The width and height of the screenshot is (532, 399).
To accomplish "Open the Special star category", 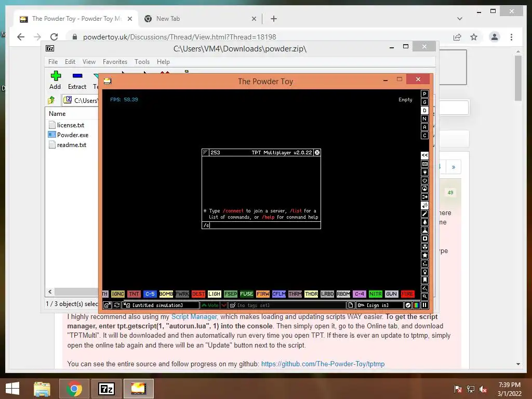I will [x=424, y=255].
